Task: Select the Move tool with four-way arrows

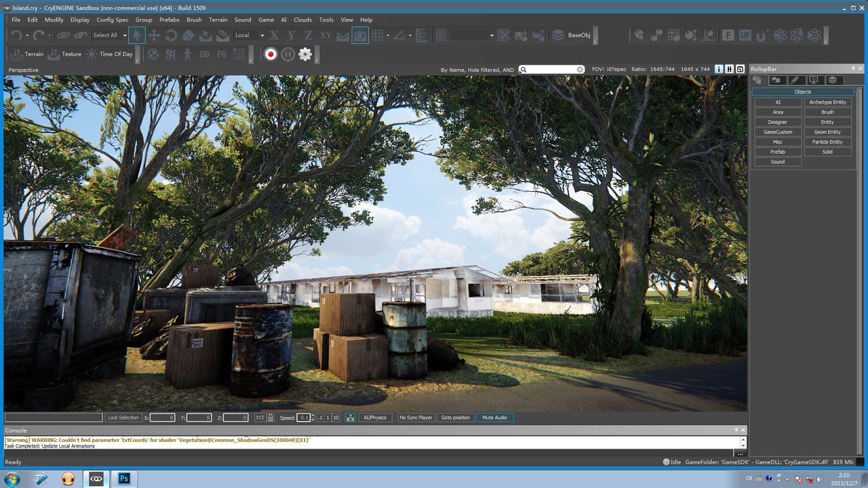Action: click(x=154, y=35)
